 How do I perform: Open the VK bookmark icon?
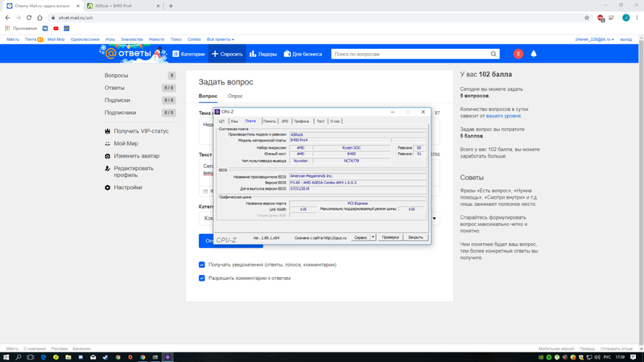[45, 28]
